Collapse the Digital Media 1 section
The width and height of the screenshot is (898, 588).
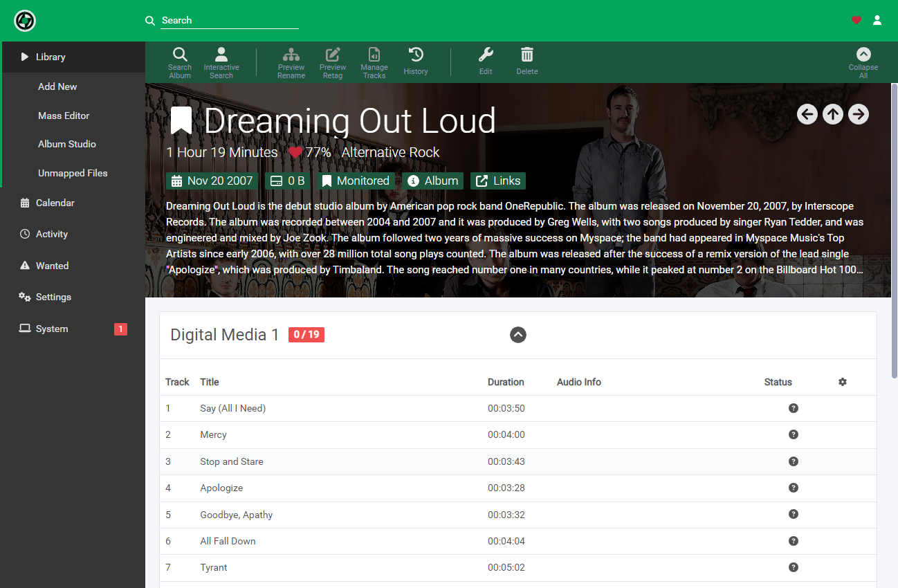click(518, 335)
